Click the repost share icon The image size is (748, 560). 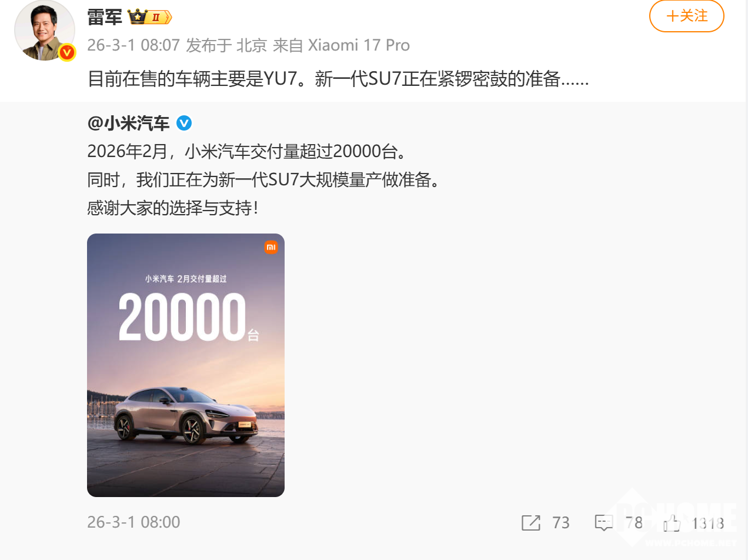(531, 522)
